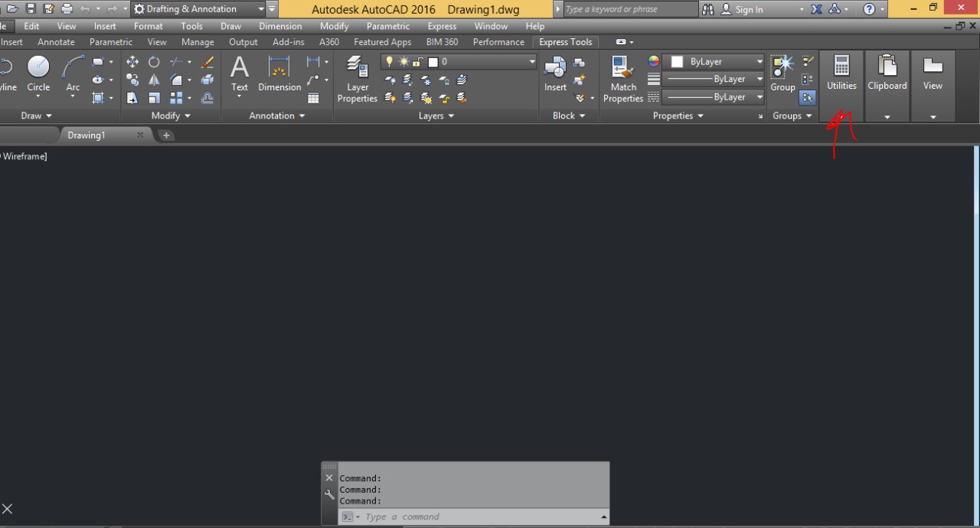
Task: Open the Dimension menu
Action: click(x=280, y=26)
